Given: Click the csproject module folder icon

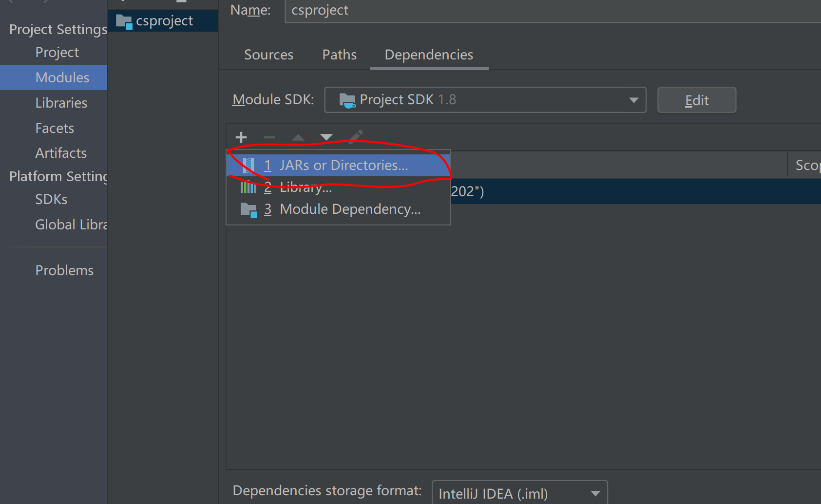Looking at the screenshot, I should tap(124, 21).
